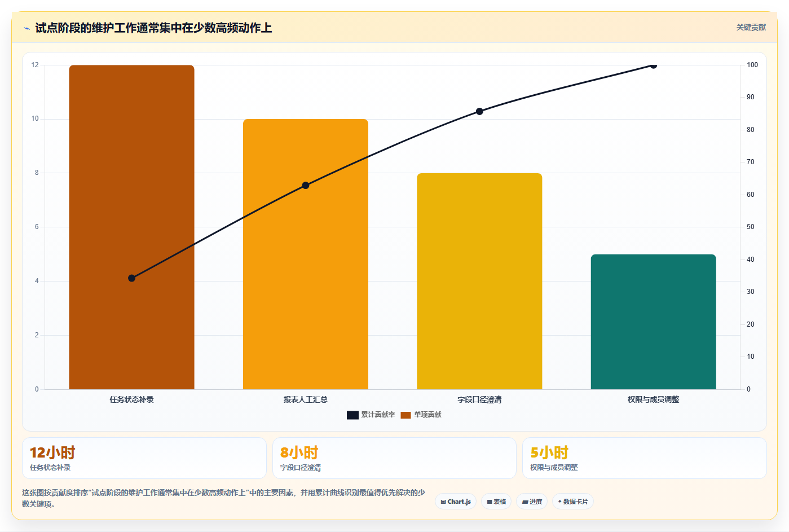Open the 12小时 任务状态补录 card
Viewport: 789px width, 532px height.
144,458
